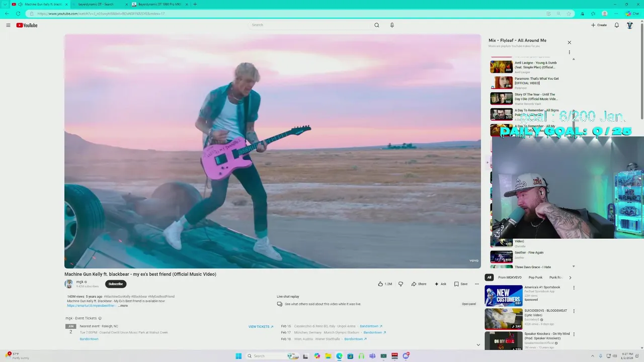
Task: Pause the playing music video
Action: [272, 151]
